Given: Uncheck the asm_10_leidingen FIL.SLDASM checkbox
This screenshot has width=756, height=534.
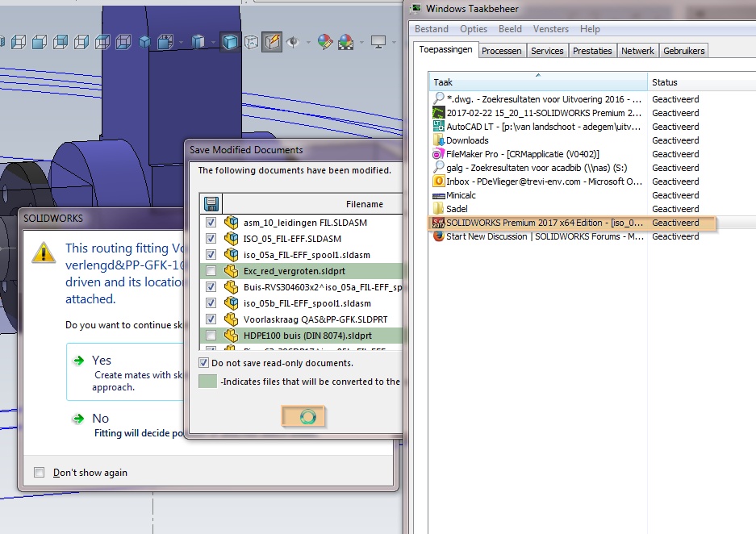Looking at the screenshot, I should 211,222.
